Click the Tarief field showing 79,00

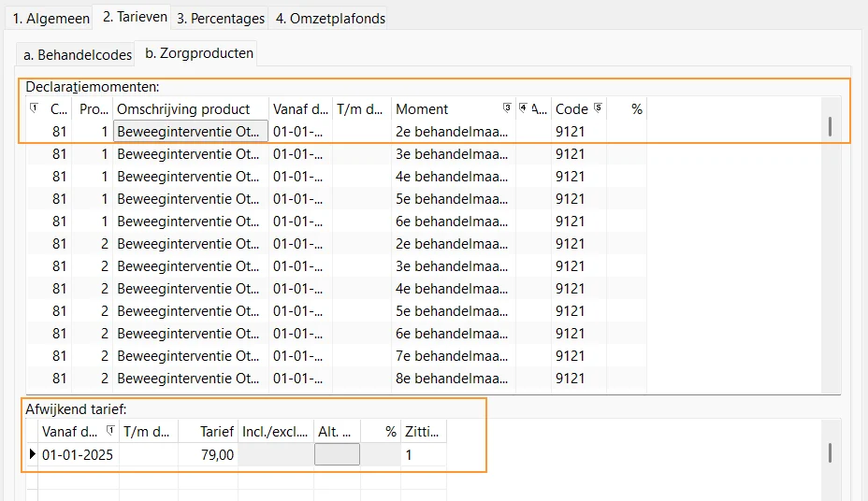[x=208, y=454]
